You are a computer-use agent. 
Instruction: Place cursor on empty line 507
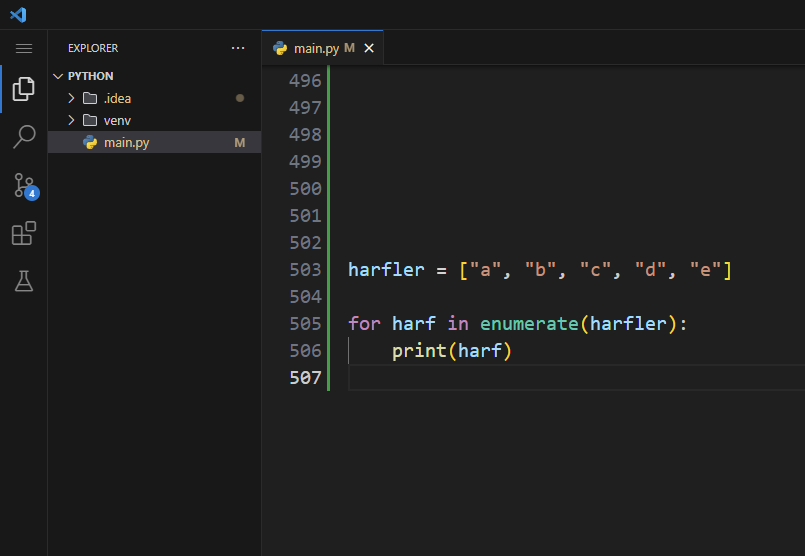[x=576, y=378]
